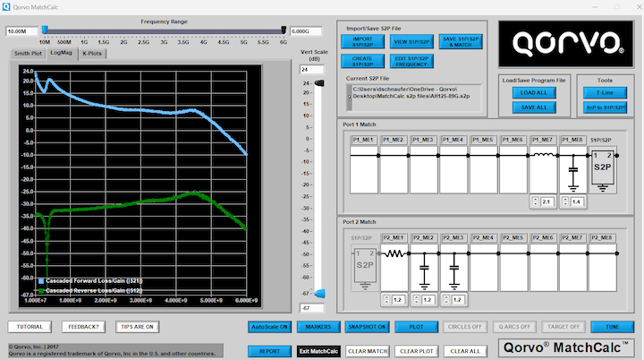Click Exit MatchCalc button
This screenshot has width=644, height=360.
(x=318, y=351)
